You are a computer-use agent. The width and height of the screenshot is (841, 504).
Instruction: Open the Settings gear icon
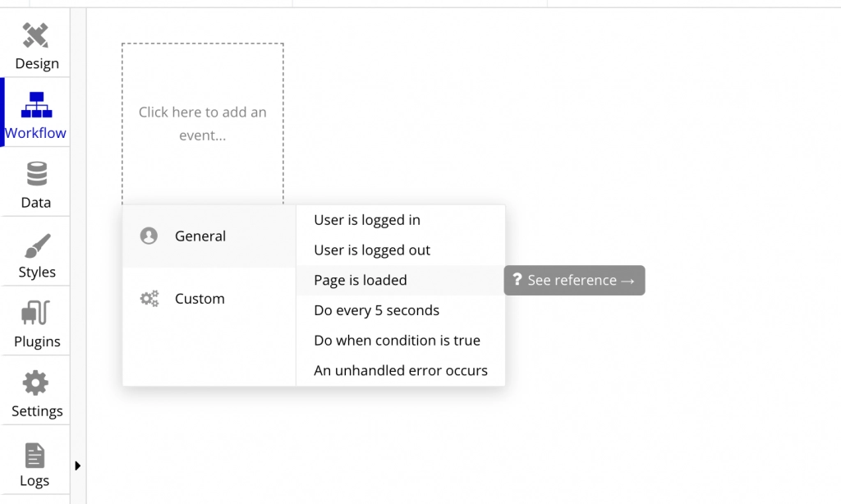(35, 383)
